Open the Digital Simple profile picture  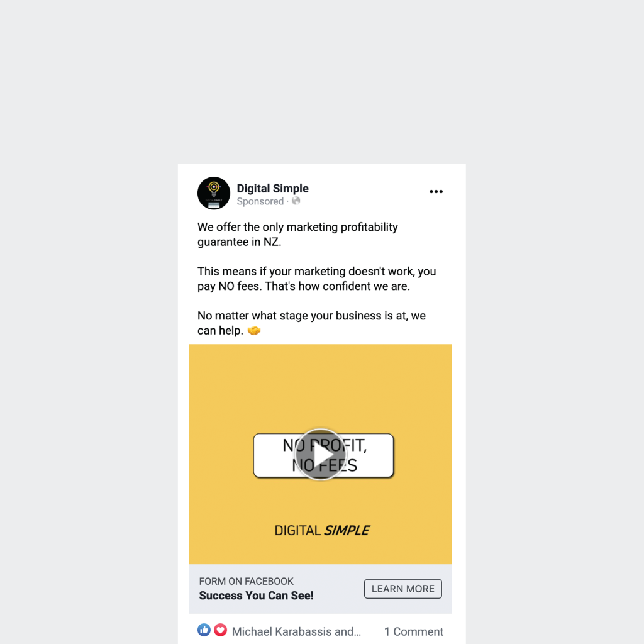click(x=214, y=193)
